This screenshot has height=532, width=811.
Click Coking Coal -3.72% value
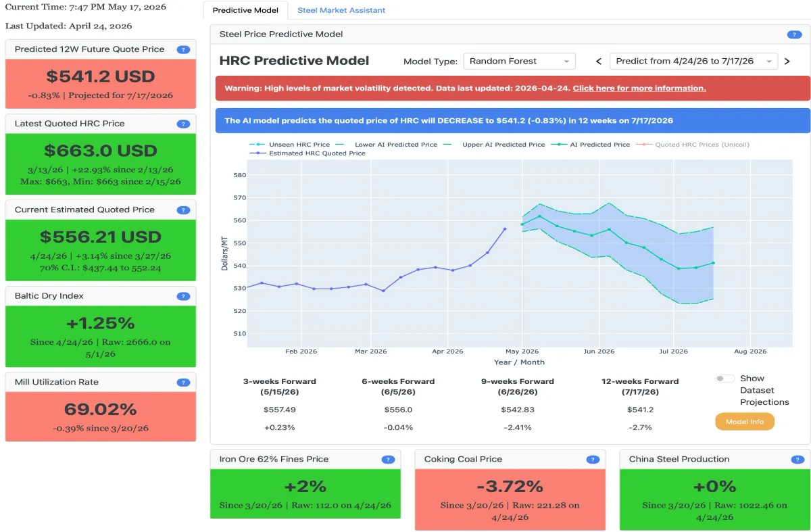click(x=510, y=487)
